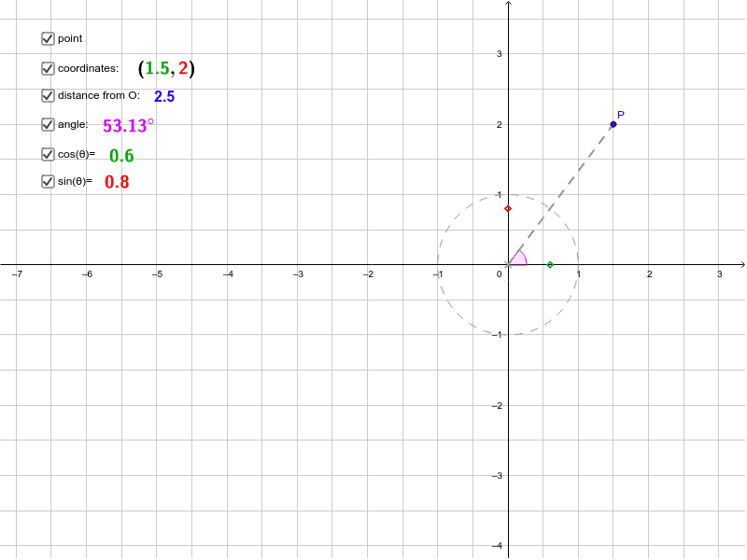
Task: Disable the sin(θ) checkbox
Action: [x=47, y=181]
